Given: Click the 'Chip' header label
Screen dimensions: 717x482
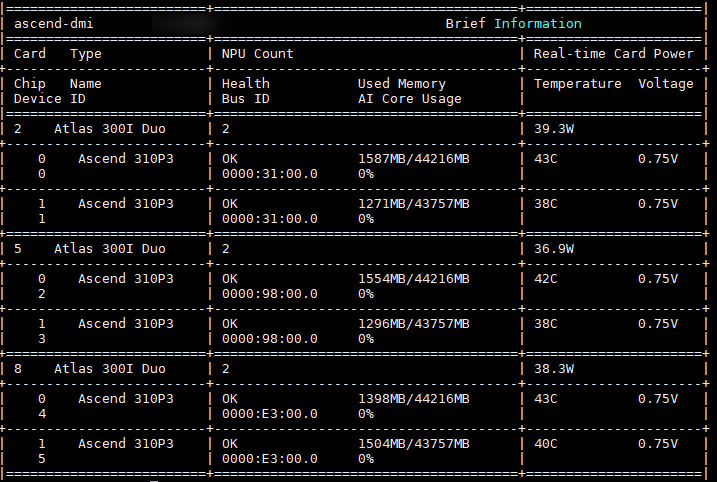Looking at the screenshot, I should pos(30,84).
